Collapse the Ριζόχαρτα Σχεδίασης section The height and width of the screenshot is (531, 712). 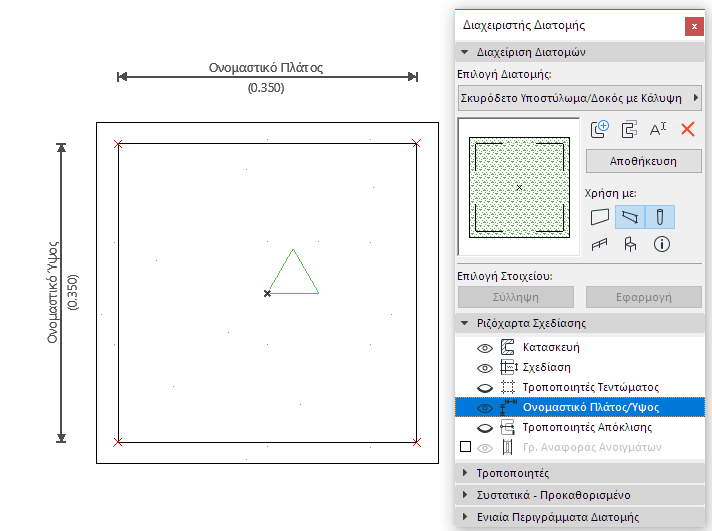tap(465, 323)
